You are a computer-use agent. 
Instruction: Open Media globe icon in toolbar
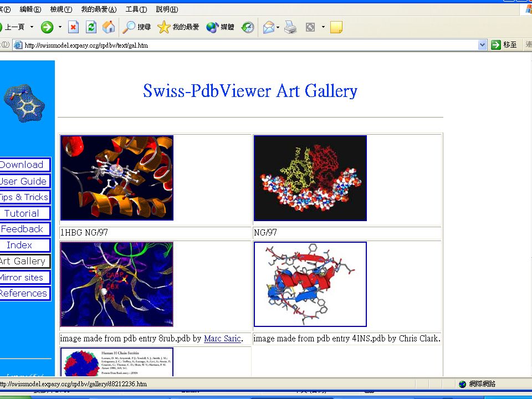click(212, 27)
